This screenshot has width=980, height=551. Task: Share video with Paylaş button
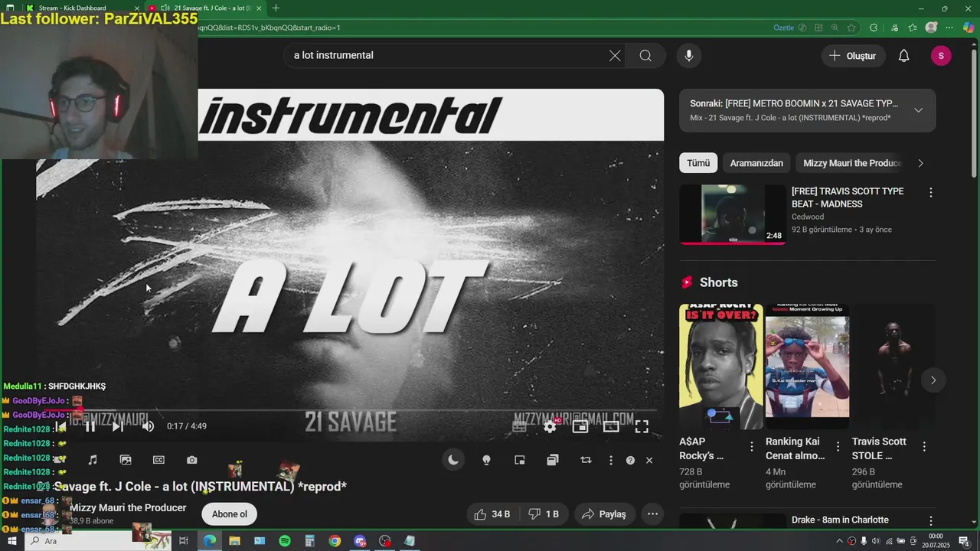coord(604,514)
